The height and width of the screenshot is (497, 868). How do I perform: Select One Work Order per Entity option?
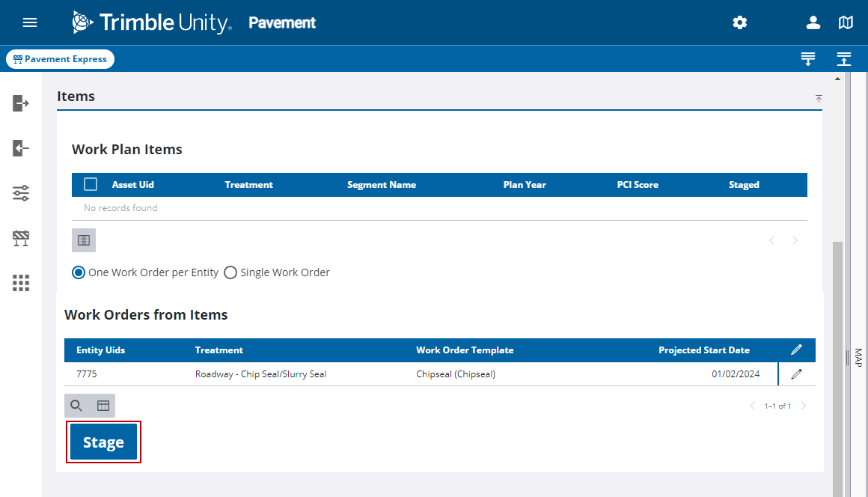point(79,272)
